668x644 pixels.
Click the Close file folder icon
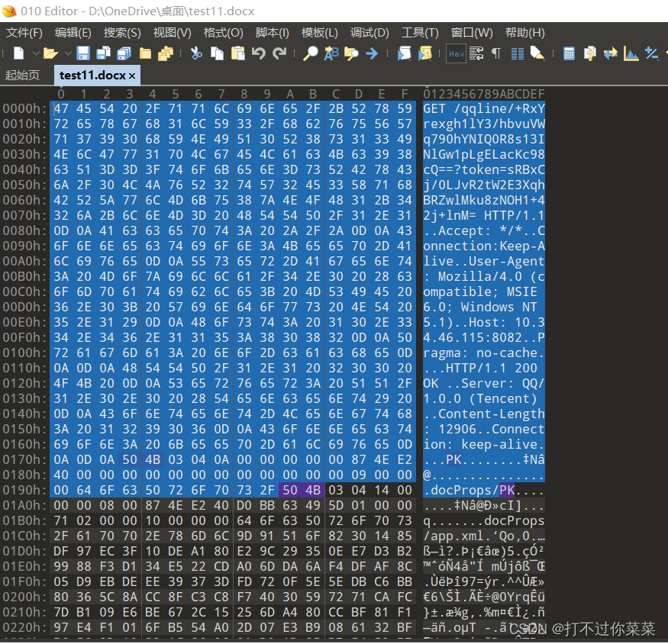[x=145, y=53]
